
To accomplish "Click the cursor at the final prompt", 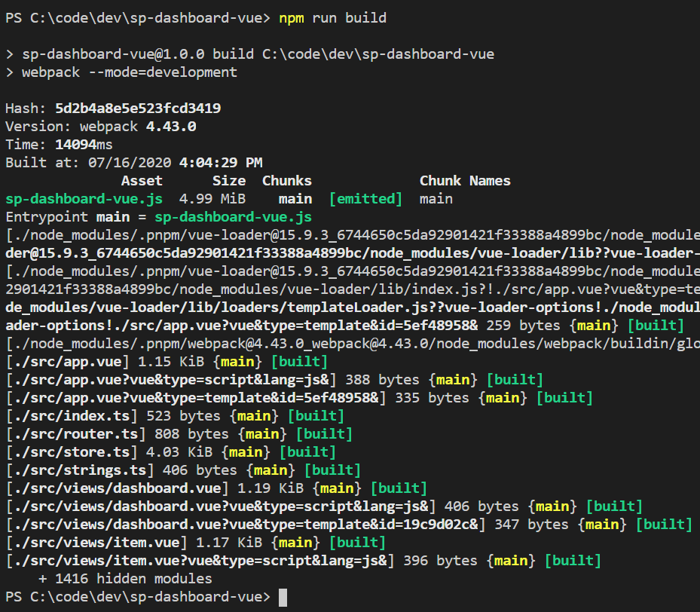I will [x=283, y=597].
